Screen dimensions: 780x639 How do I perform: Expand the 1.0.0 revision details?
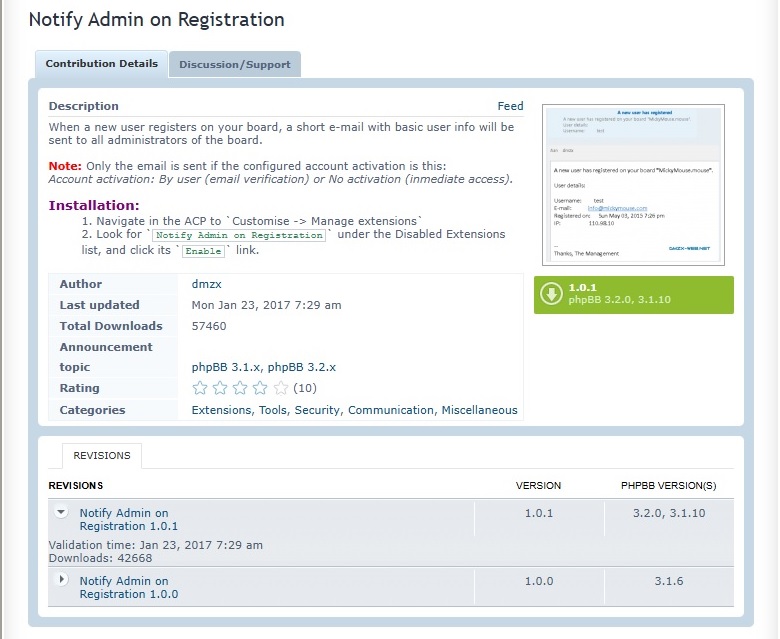[61, 579]
